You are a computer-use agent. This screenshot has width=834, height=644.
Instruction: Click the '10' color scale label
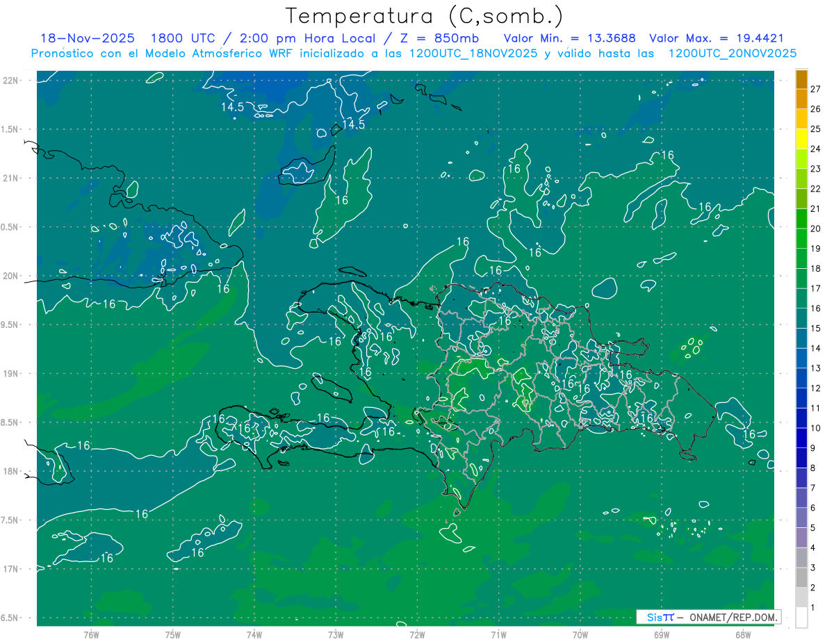[815, 429]
